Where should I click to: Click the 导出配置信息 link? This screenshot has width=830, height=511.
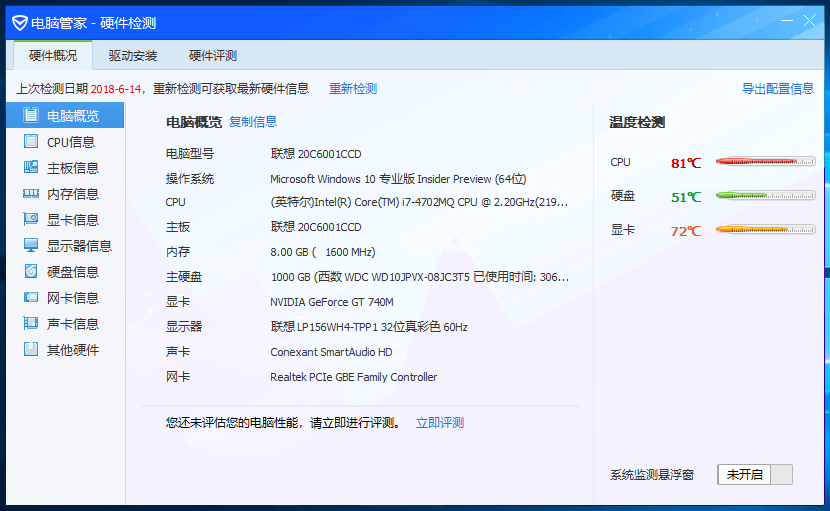[778, 88]
